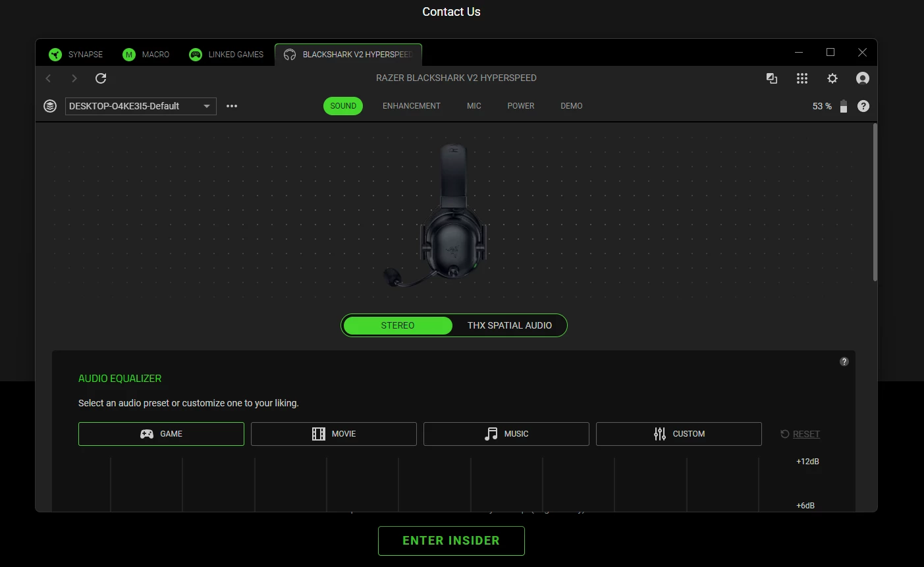Open settings with the gear icon
This screenshot has height=567, width=924.
point(832,78)
